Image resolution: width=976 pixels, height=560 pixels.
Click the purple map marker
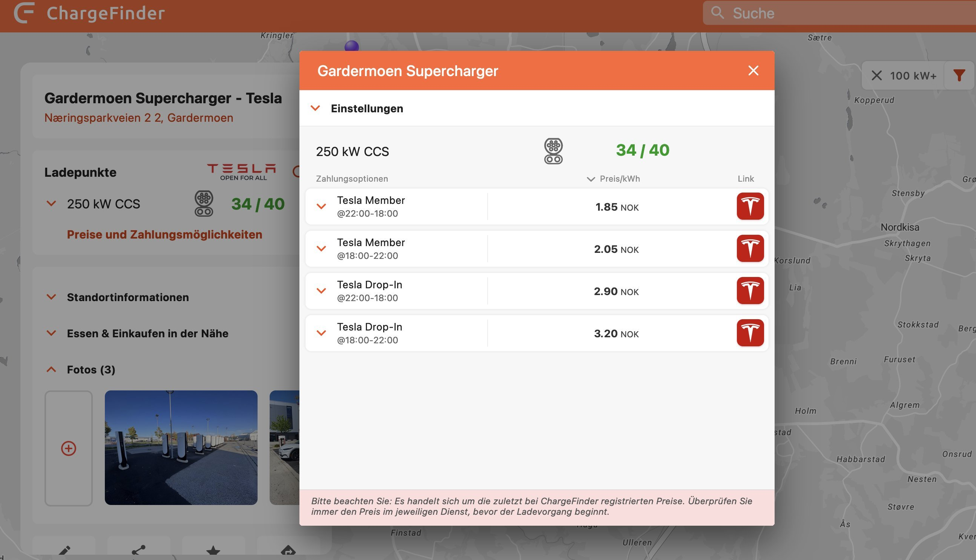click(x=351, y=46)
